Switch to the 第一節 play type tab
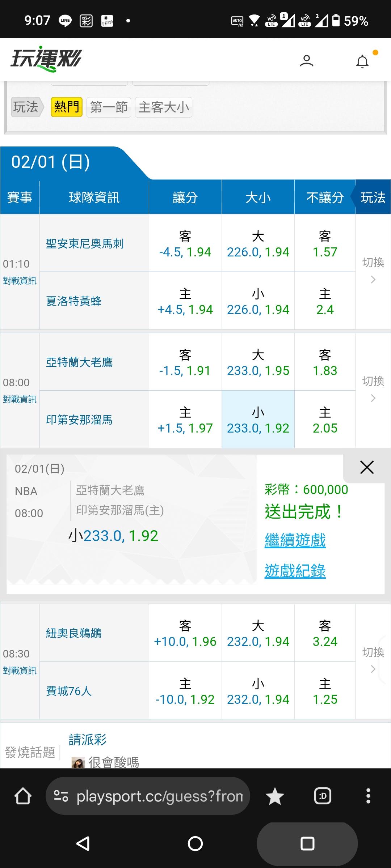Screen dimensions: 391x868 [109, 107]
